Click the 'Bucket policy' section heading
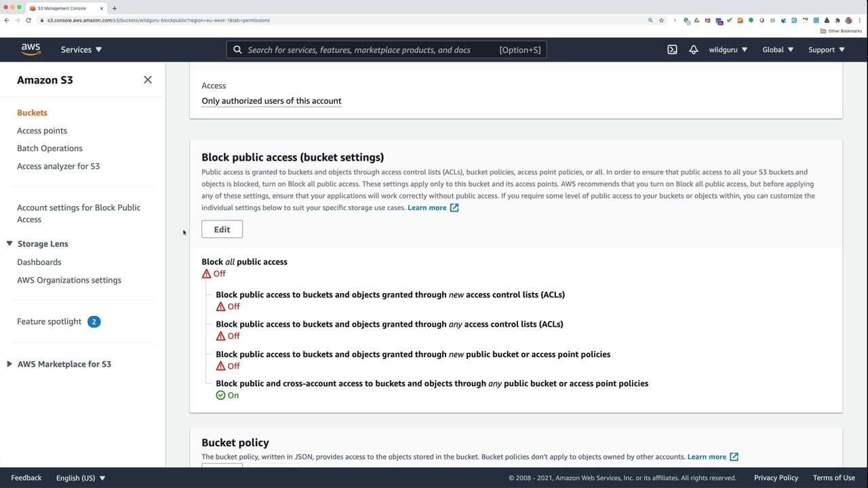 click(235, 443)
